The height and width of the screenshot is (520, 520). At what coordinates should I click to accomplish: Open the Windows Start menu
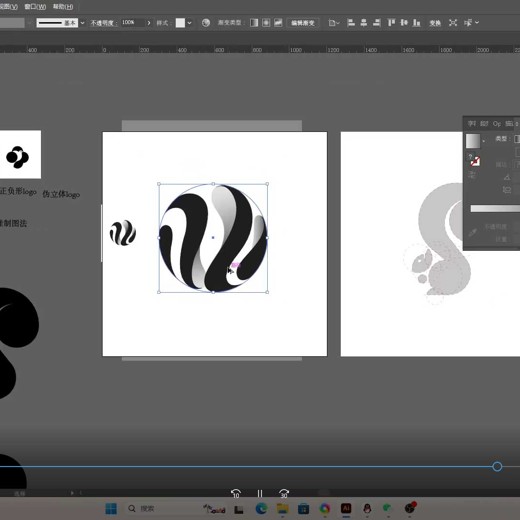(111, 509)
